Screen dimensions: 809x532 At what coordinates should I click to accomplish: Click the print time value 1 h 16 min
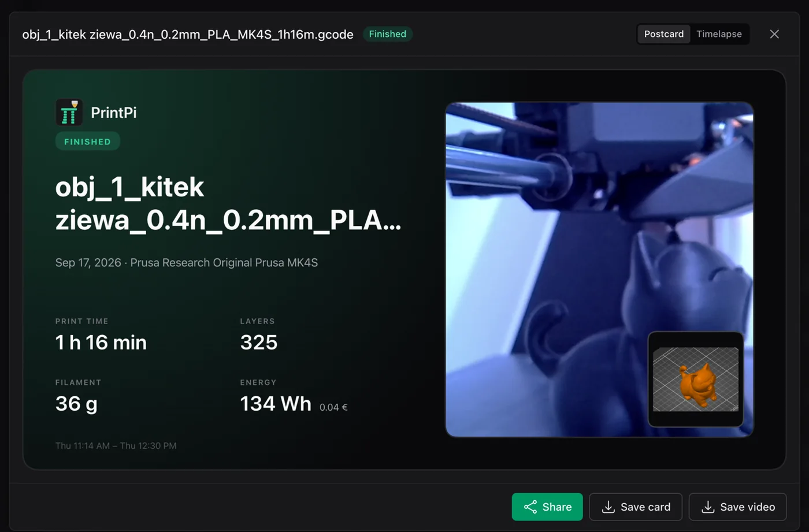(101, 343)
